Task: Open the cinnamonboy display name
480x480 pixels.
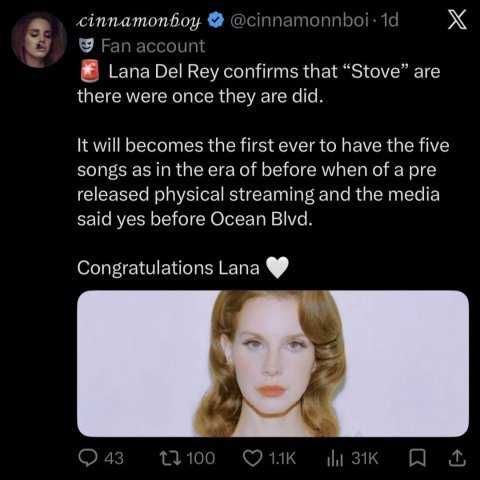Action: coord(139,21)
